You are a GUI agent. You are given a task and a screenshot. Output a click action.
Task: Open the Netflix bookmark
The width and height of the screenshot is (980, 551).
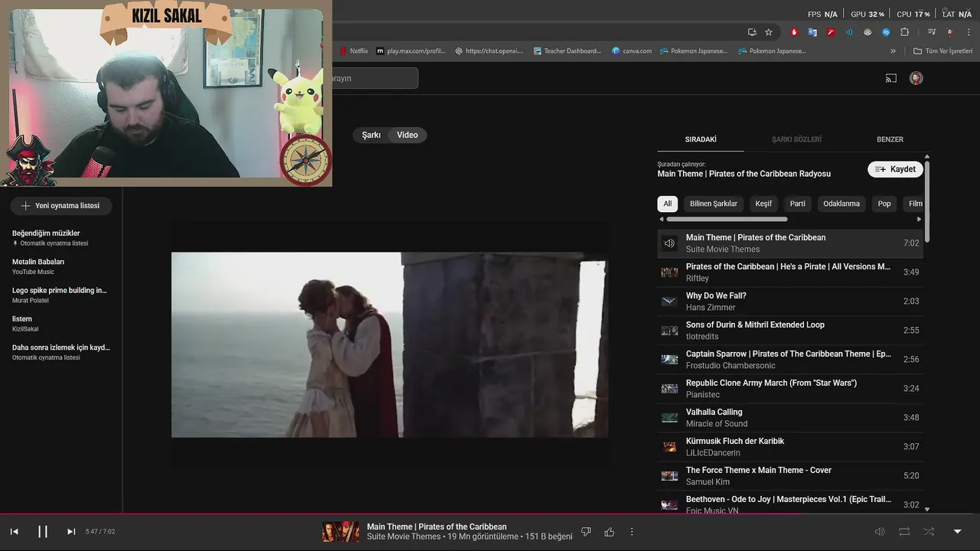(354, 51)
